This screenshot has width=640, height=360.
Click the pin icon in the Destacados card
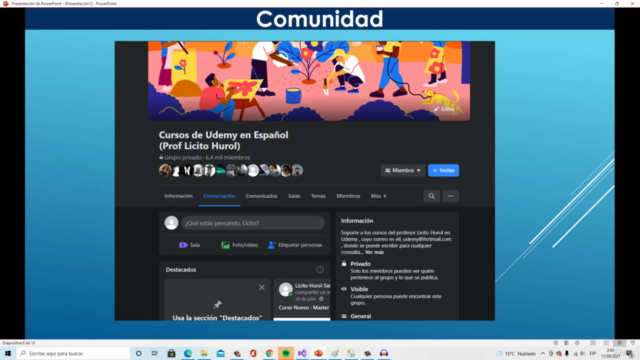218,304
